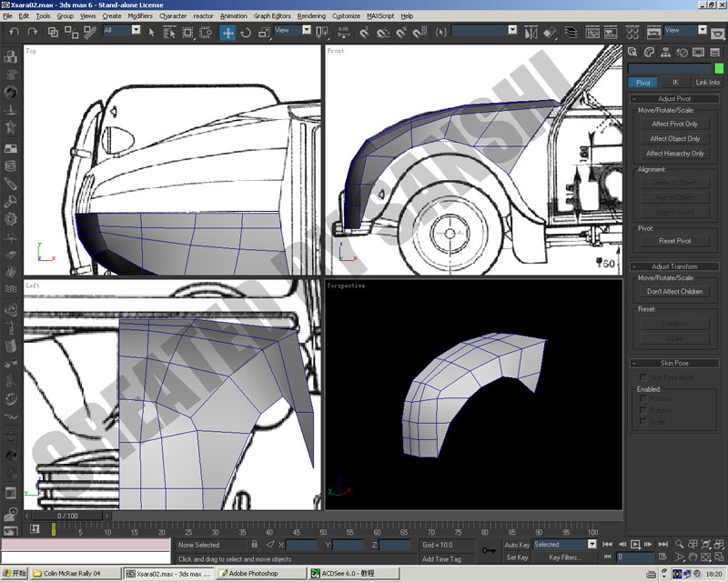Open the Modifiers menu
The image size is (728, 582).
pyautogui.click(x=140, y=15)
